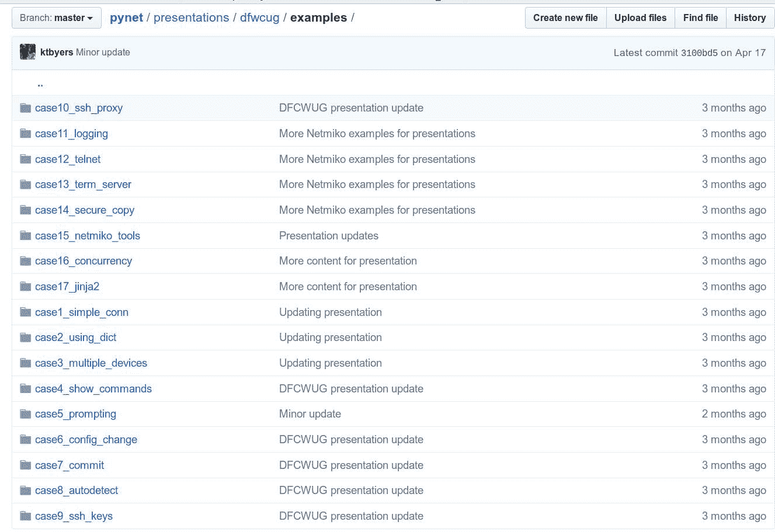This screenshot has height=532, width=775.
Task: Click folder icon for case11_logging
Action: click(x=25, y=133)
